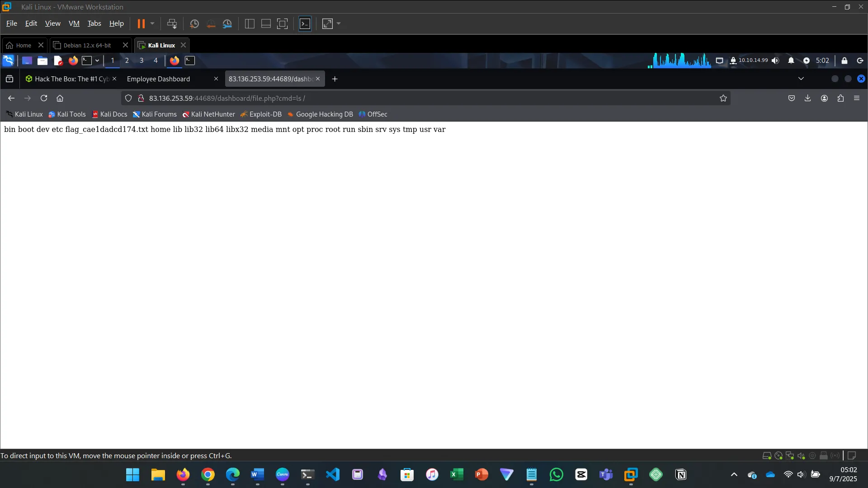
Task: Click the take snapshot clock icon
Action: pyautogui.click(x=194, y=23)
